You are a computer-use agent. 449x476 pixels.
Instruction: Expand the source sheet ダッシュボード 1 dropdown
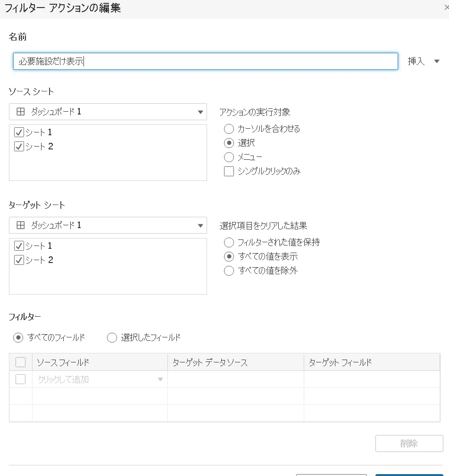pos(108,112)
